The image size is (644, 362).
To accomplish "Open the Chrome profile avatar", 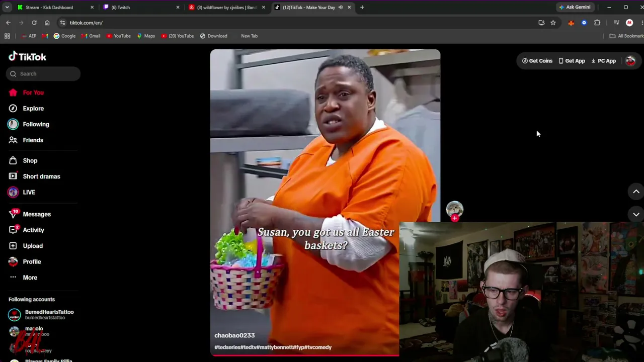I will click(629, 23).
